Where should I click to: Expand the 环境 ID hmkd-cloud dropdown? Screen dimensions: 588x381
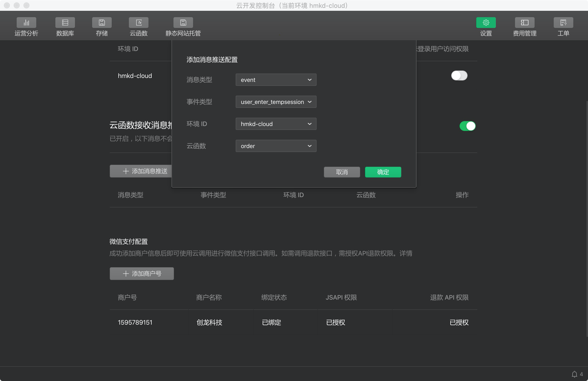tap(276, 124)
